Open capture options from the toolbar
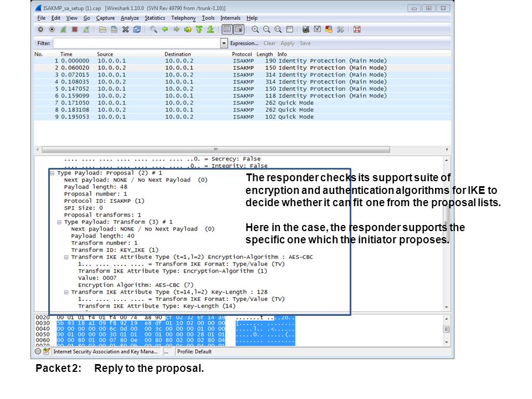Screen dimensions: 532x399 (52, 29)
